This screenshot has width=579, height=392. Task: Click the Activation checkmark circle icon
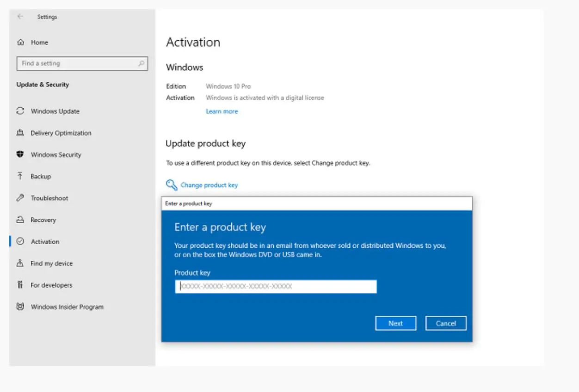[x=20, y=241]
